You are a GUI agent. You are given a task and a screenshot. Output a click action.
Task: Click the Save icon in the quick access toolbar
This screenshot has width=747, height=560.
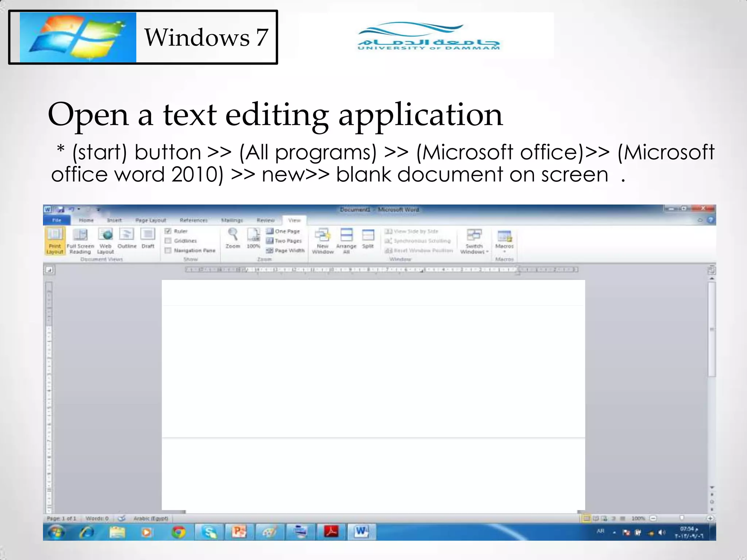pos(61,209)
